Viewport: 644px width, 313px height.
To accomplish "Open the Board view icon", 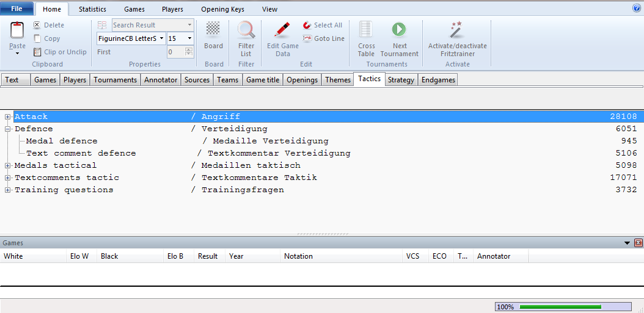I will click(213, 30).
